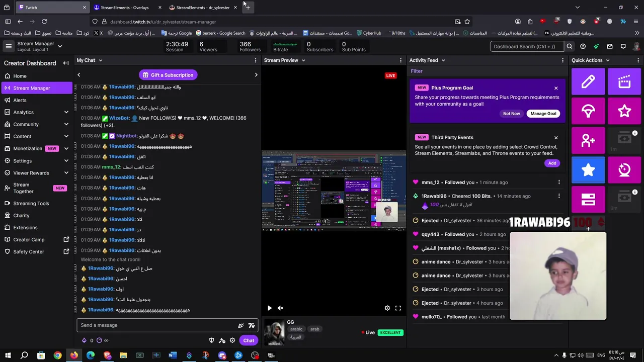Click the Dashboard Search field
Viewport: 644px width, 362px height.
tap(527, 46)
